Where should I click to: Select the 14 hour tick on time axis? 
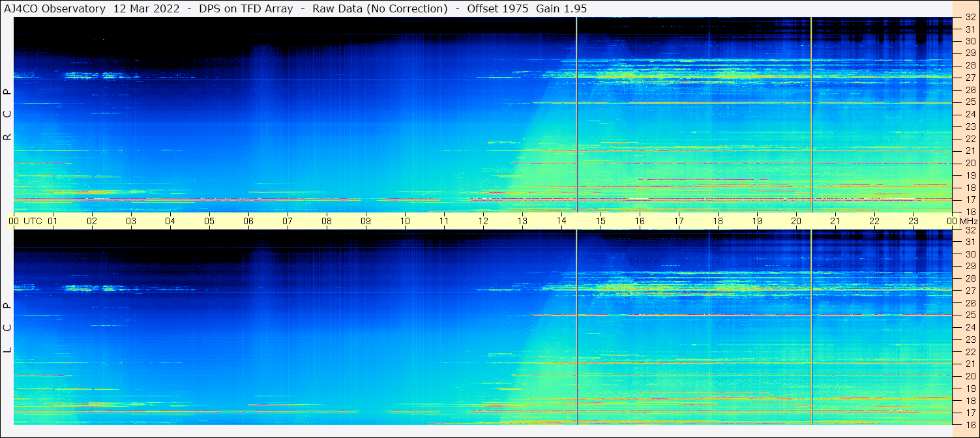(561, 221)
